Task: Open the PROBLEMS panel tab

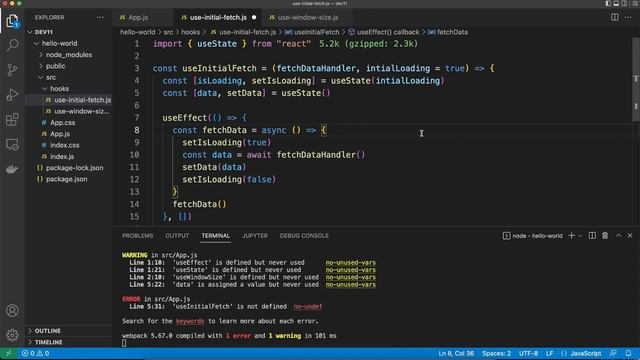Action: point(138,236)
